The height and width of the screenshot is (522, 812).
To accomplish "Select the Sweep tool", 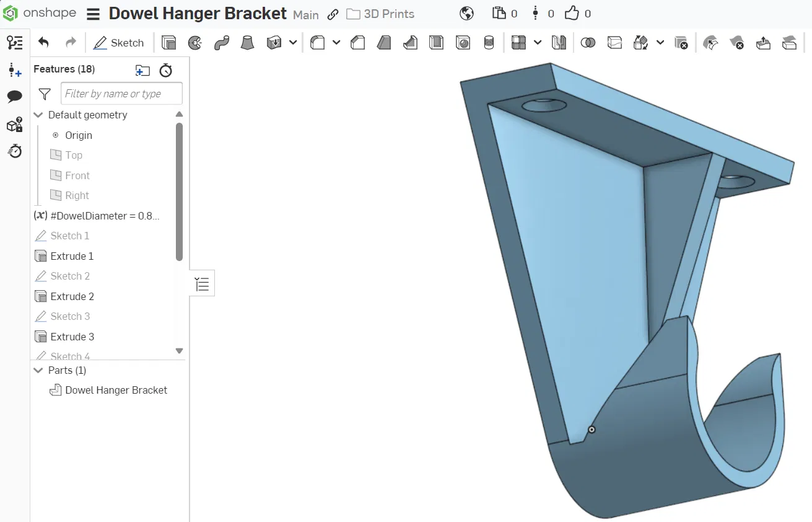I will 221,43.
